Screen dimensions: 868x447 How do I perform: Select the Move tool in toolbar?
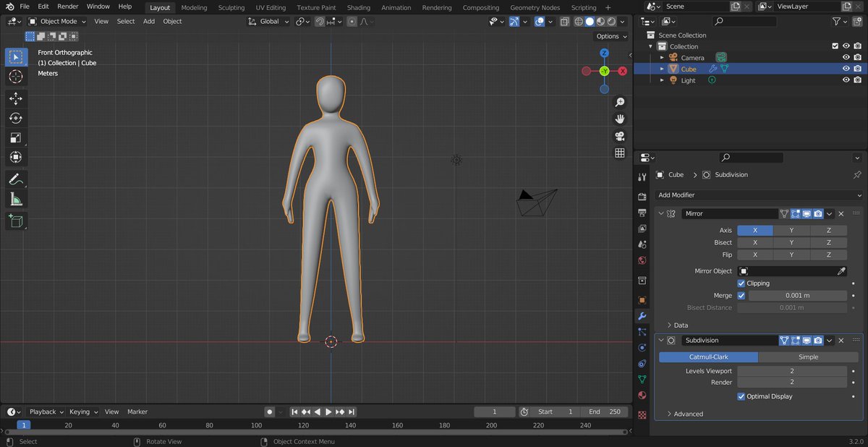click(16, 98)
